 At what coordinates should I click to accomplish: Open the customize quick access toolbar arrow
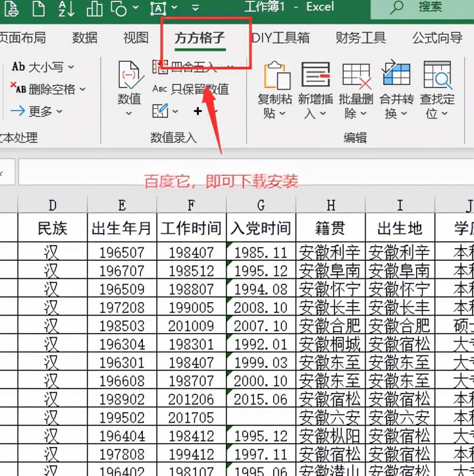(x=196, y=8)
